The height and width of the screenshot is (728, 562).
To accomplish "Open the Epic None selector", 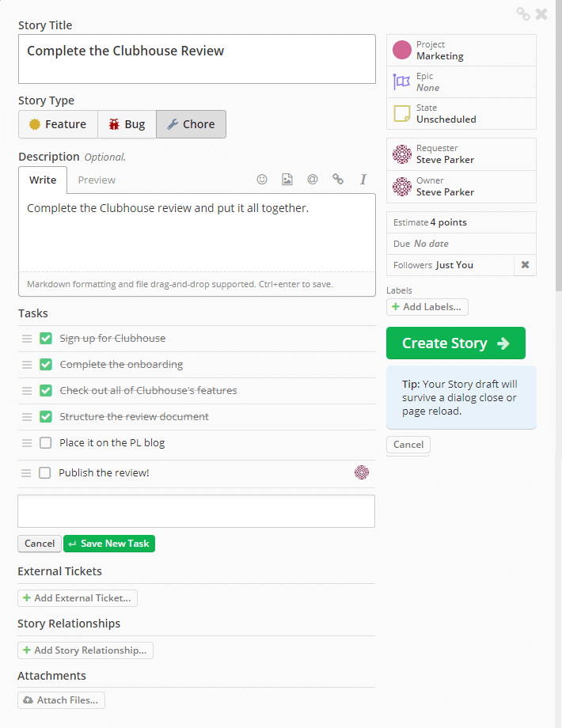I will click(x=461, y=82).
